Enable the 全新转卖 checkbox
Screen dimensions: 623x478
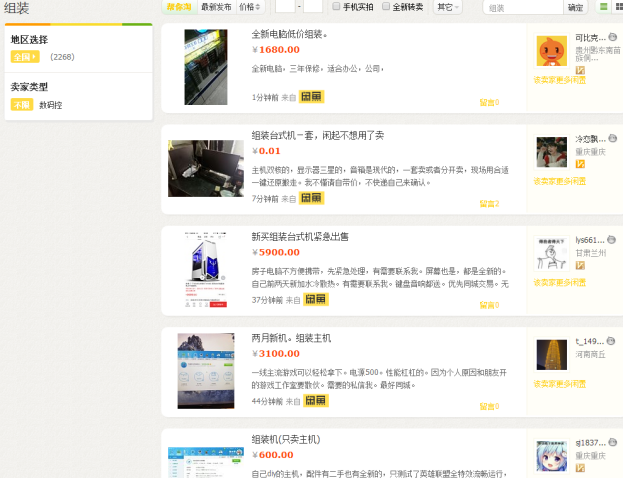click(386, 6)
